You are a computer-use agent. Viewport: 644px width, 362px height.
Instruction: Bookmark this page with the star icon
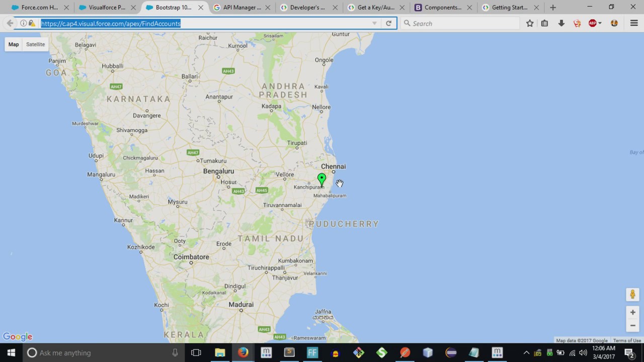click(530, 23)
